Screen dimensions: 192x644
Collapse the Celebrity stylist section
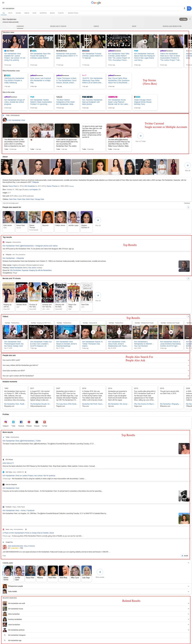pos(188,563)
